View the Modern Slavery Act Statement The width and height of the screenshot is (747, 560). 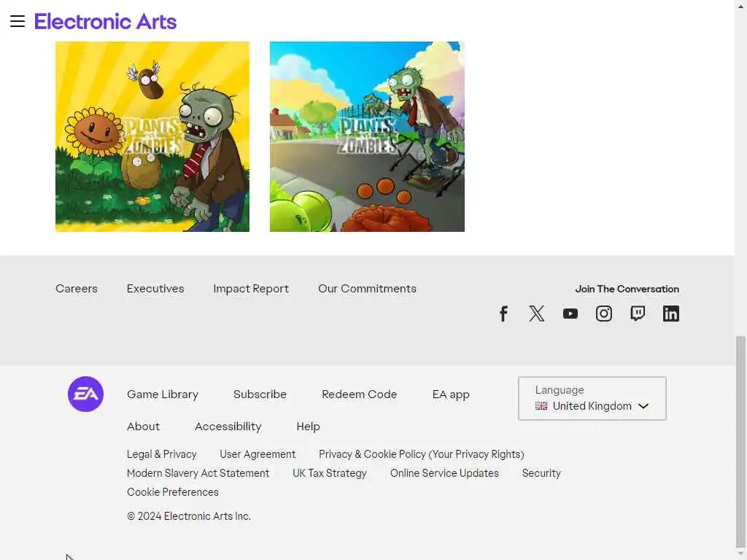pos(198,473)
